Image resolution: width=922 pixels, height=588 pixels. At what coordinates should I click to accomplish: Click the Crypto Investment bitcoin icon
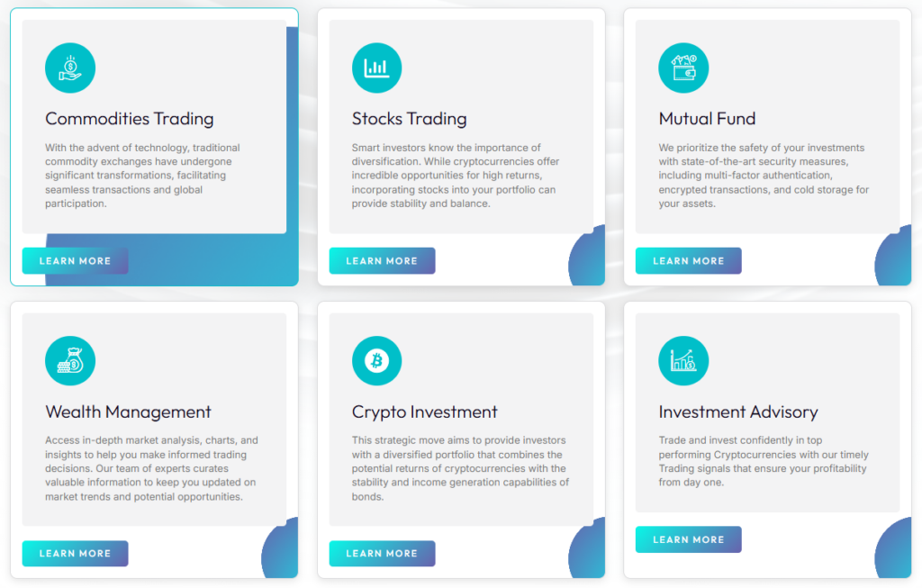pyautogui.click(x=376, y=361)
